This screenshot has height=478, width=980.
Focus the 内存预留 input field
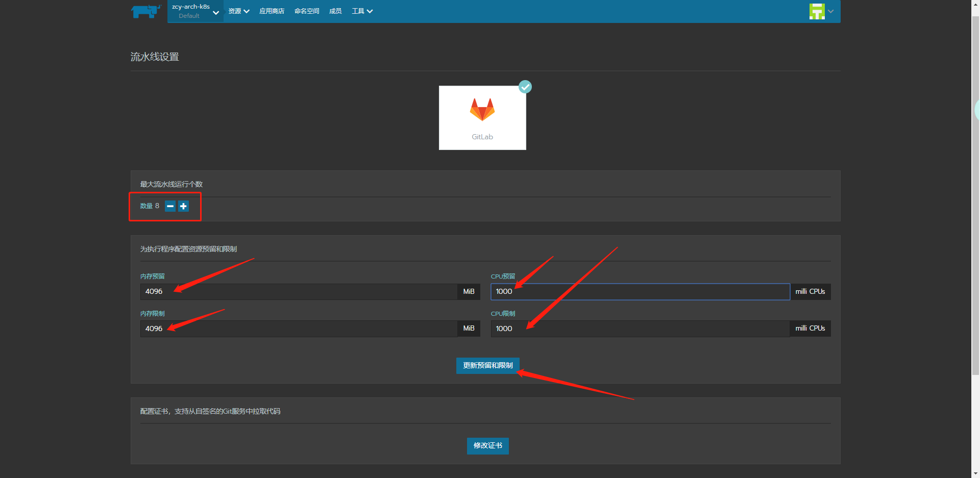[299, 292]
